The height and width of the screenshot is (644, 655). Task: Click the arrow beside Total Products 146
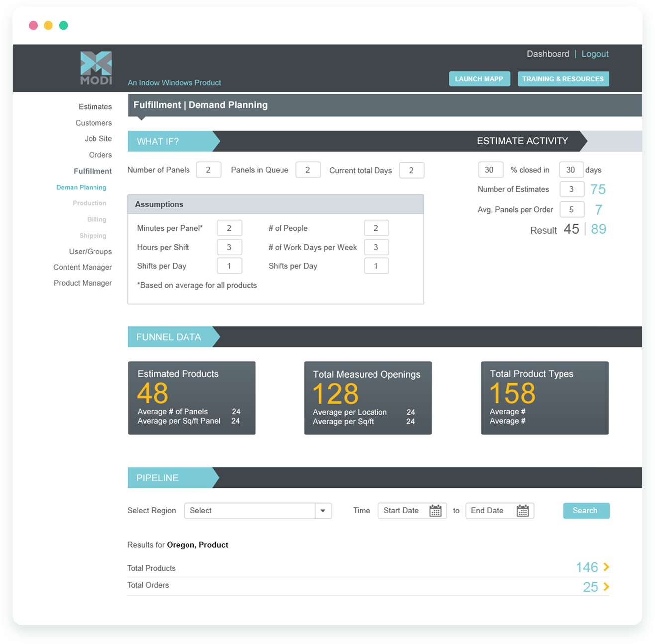[x=606, y=567]
